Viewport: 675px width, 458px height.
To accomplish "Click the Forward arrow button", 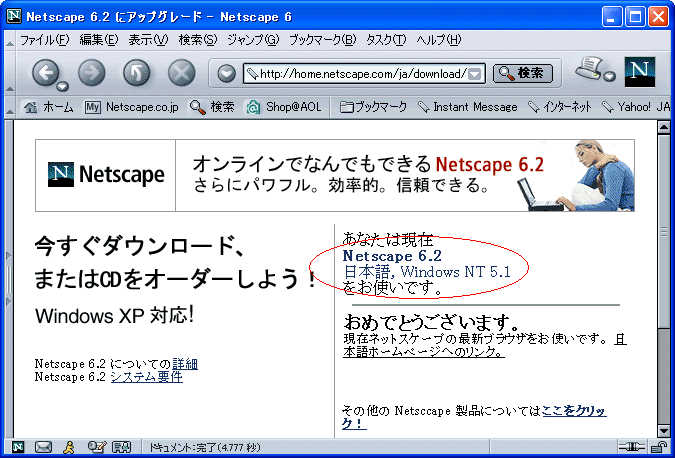I will coord(92,72).
